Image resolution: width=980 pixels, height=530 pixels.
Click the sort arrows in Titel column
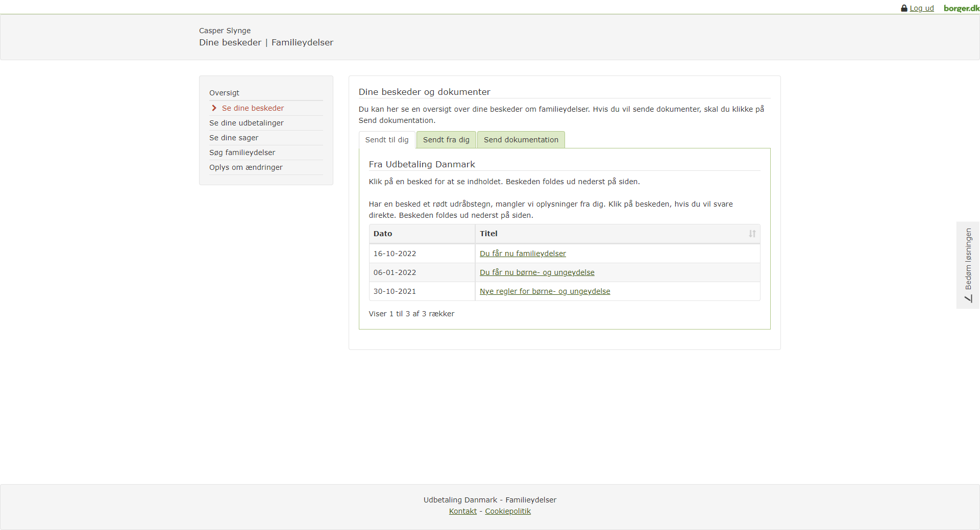752,234
